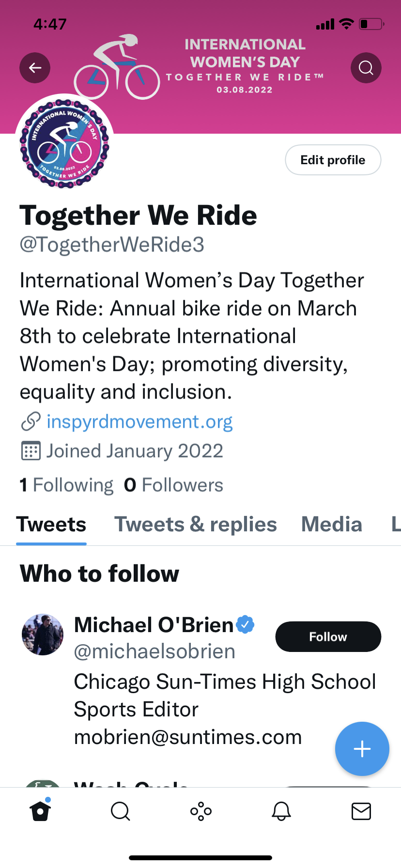The width and height of the screenshot is (401, 868).
Task: Follow Michael O'Brien
Action: pos(328,636)
